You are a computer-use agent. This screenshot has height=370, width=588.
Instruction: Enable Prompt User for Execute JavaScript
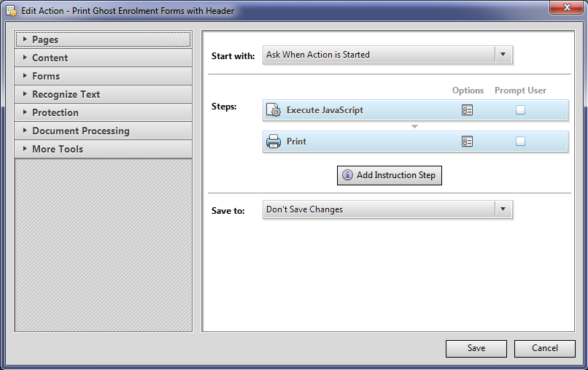(x=520, y=110)
